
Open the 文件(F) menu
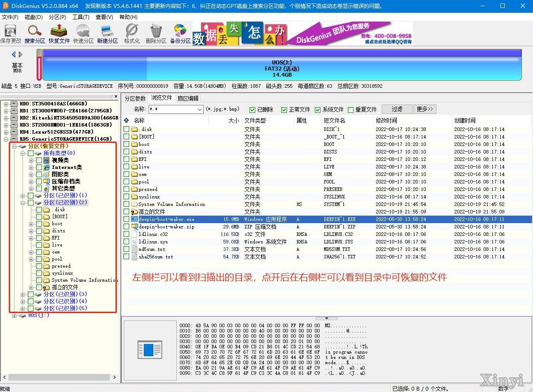point(10,17)
